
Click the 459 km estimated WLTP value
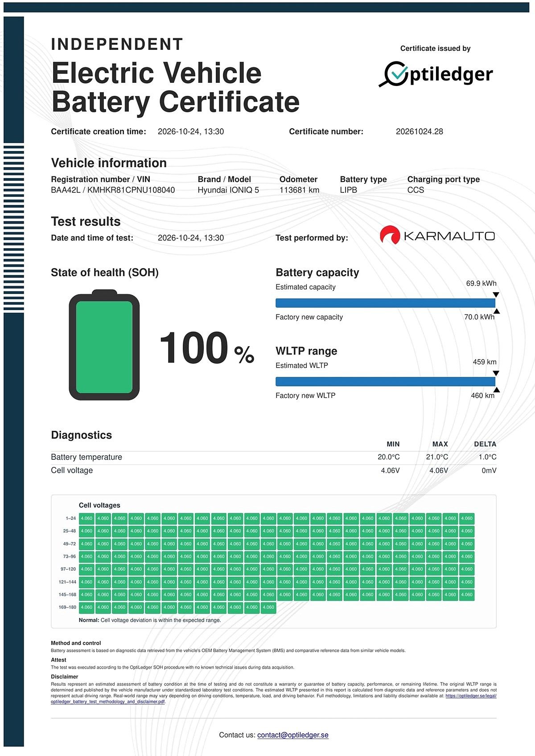pyautogui.click(x=485, y=362)
